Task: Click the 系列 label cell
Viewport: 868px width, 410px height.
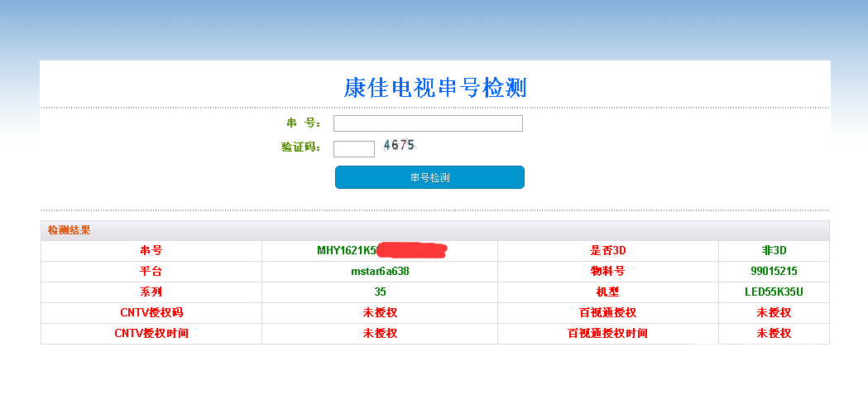Action: point(151,292)
